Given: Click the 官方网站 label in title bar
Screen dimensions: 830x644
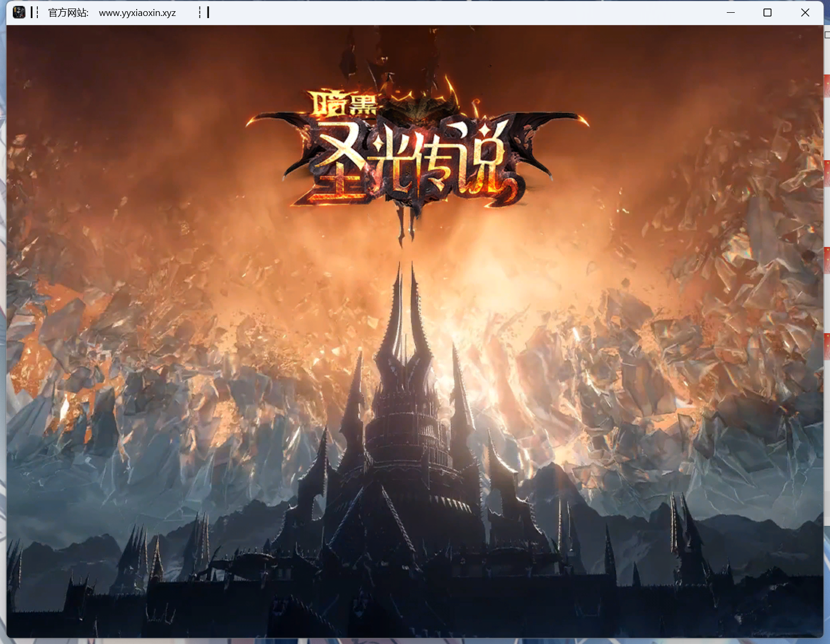Looking at the screenshot, I should pyautogui.click(x=68, y=13).
